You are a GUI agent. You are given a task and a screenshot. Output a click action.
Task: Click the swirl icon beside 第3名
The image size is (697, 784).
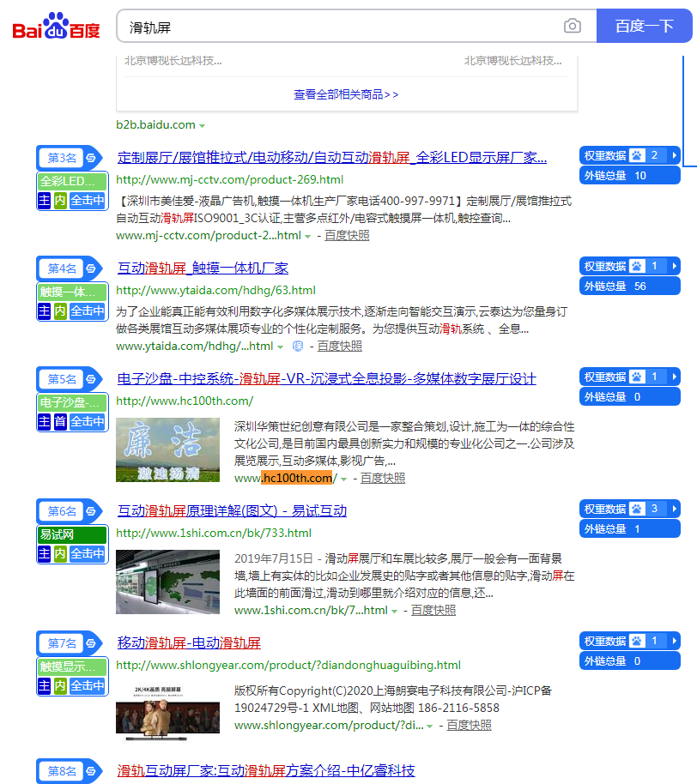pyautogui.click(x=91, y=158)
